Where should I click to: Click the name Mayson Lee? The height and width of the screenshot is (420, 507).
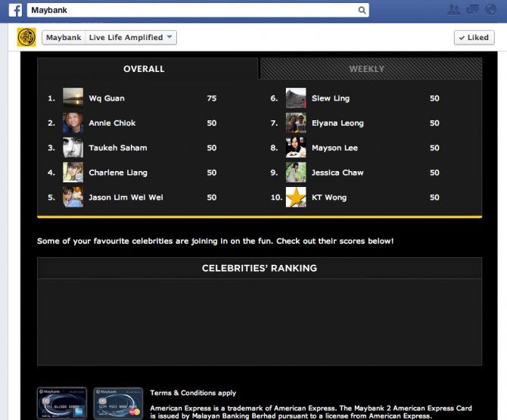click(334, 148)
